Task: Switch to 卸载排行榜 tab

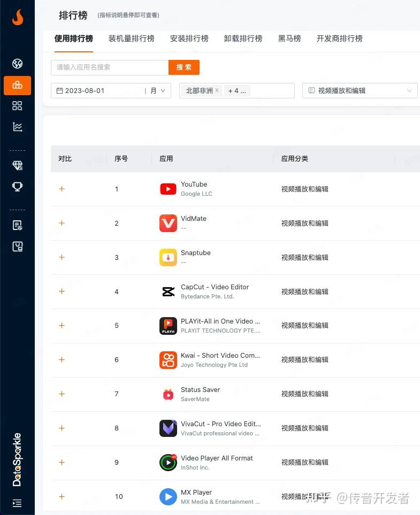Action: click(x=243, y=39)
